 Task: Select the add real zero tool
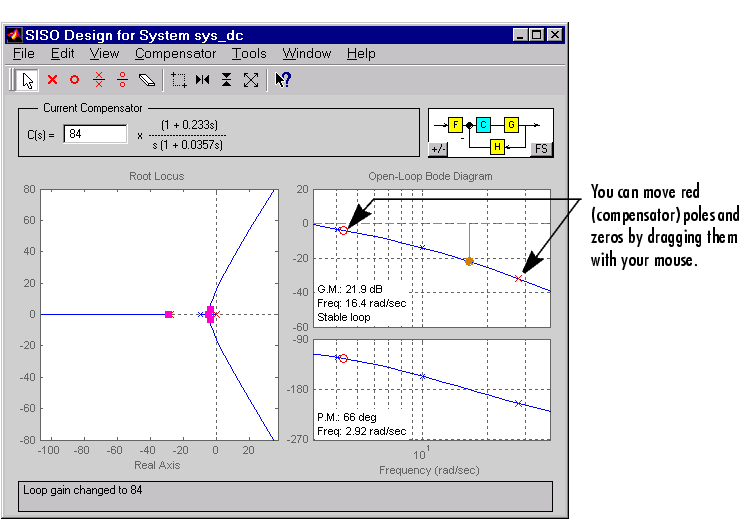(74, 79)
